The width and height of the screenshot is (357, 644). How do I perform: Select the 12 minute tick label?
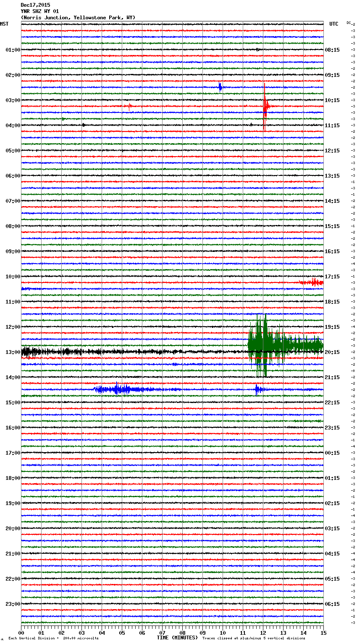tap(263, 633)
